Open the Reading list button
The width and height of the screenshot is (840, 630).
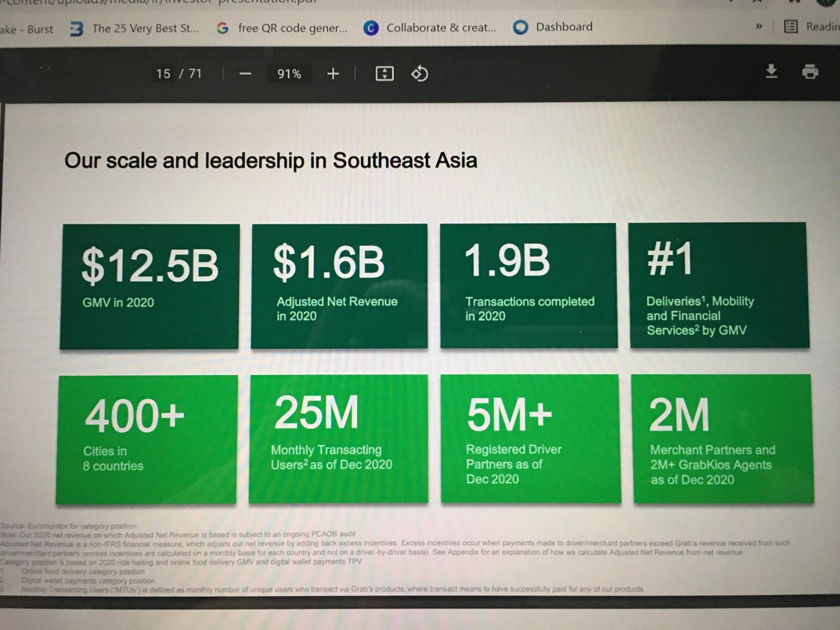click(812, 26)
